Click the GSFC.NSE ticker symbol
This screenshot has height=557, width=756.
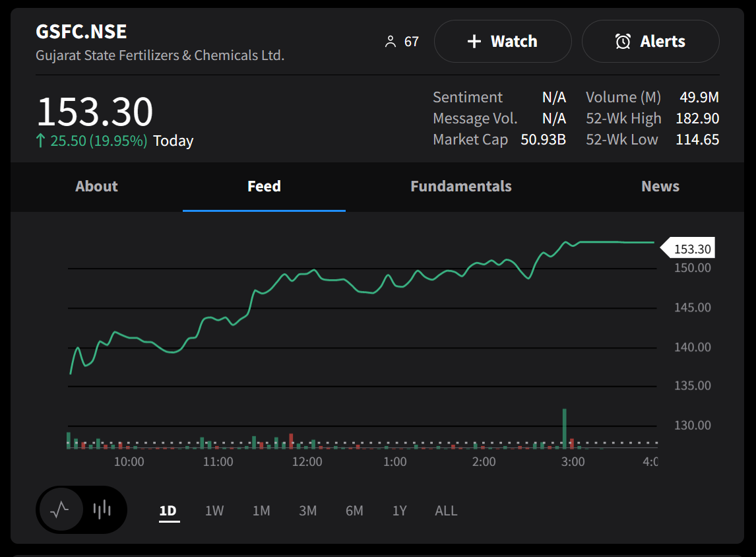pos(81,31)
